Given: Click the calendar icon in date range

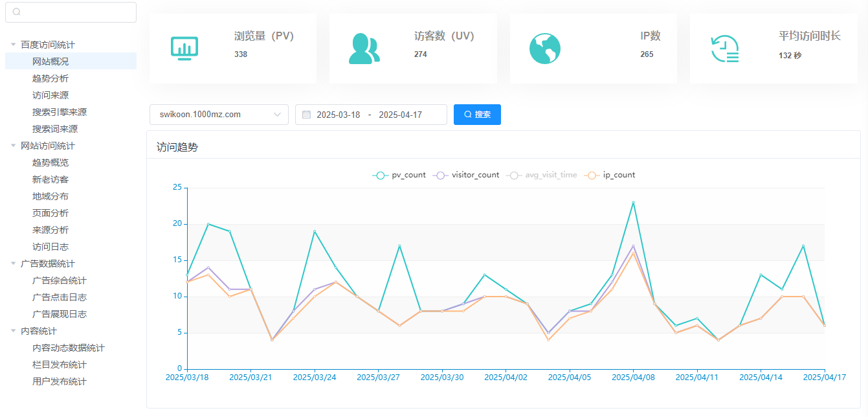Looking at the screenshot, I should pyautogui.click(x=306, y=115).
